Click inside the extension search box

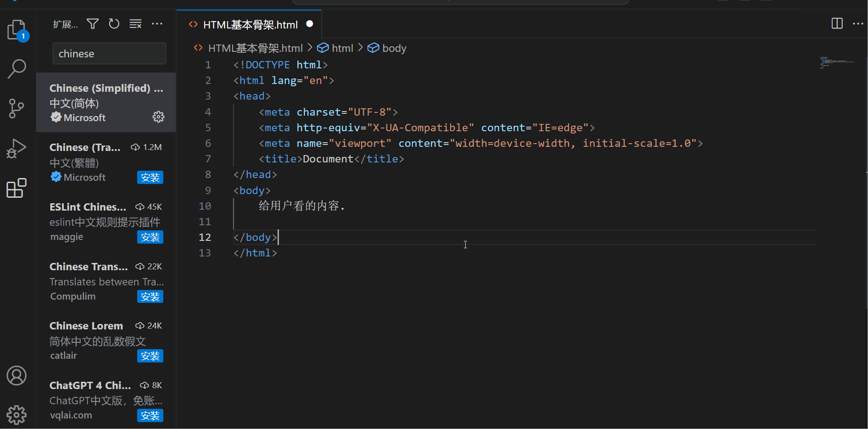[x=109, y=53]
